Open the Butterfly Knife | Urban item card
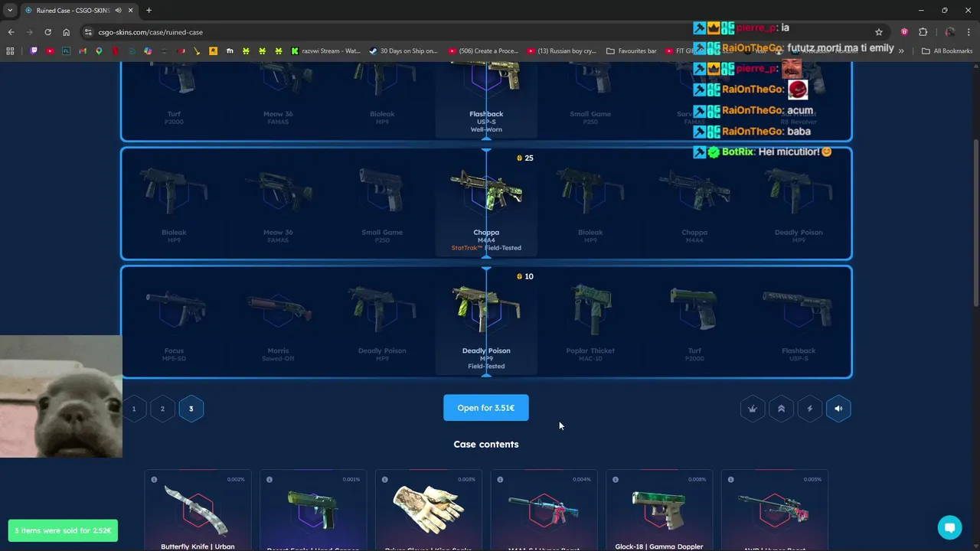Viewport: 980px width, 551px height. coord(198,510)
